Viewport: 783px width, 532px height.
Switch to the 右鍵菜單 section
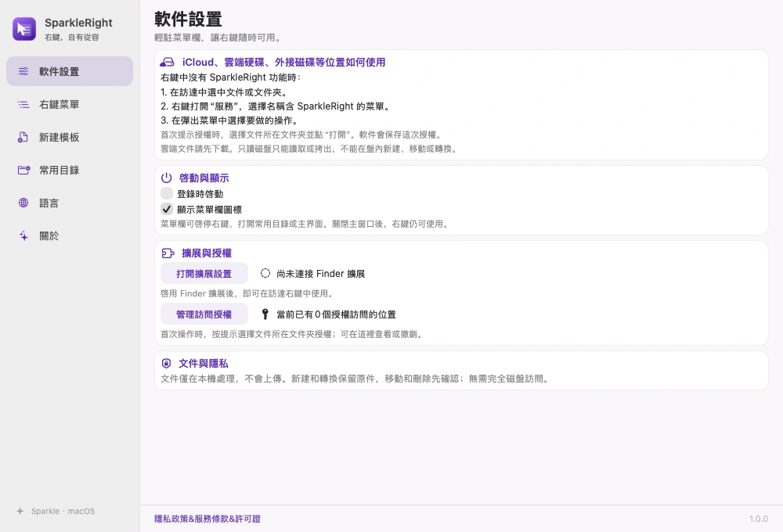coord(70,104)
